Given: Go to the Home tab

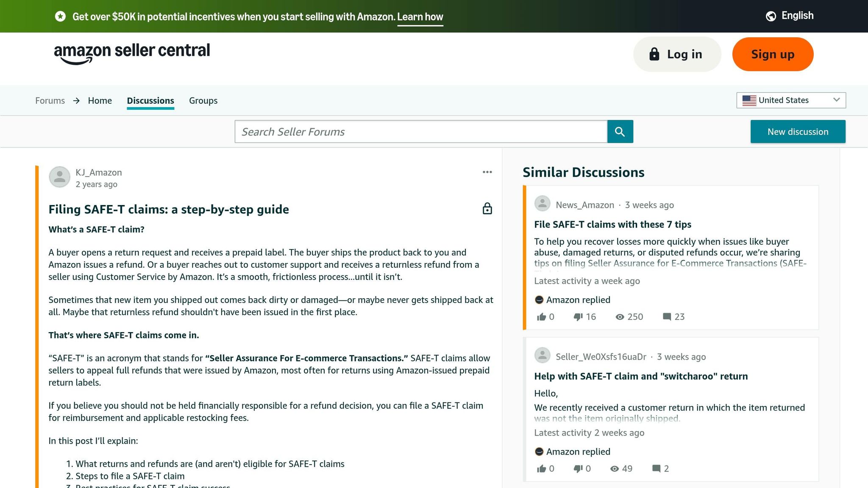Looking at the screenshot, I should pos(100,100).
